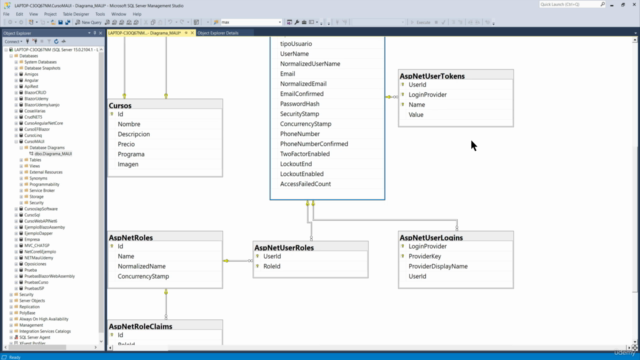Click the Open File folder icon
The height and width of the screenshot is (360, 640).
pyautogui.click(x=53, y=22)
